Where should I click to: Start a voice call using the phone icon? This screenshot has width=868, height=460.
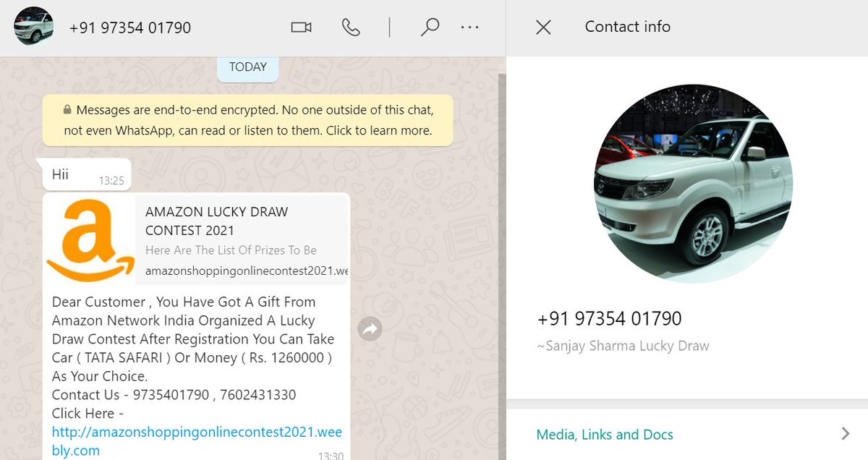(x=351, y=27)
